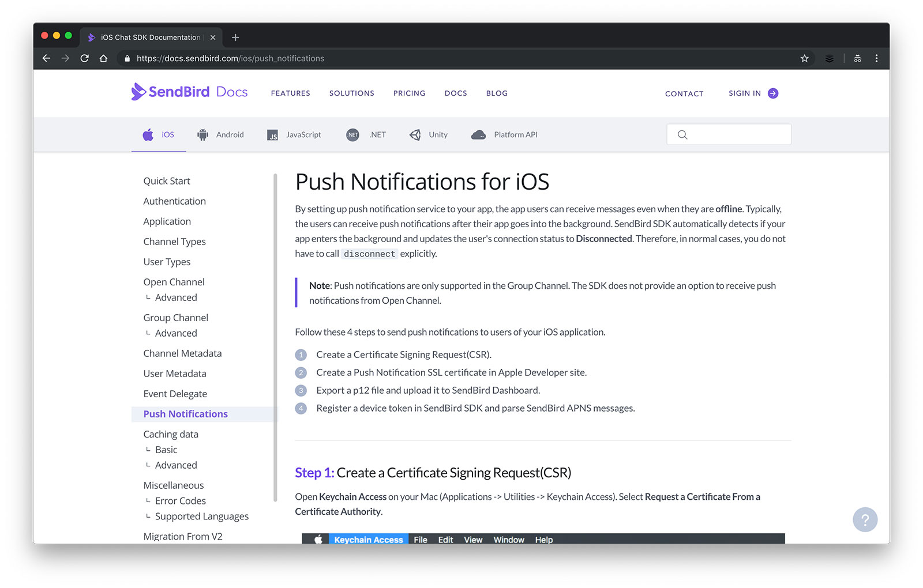Open Advanced under Open Channel
This screenshot has width=923, height=588.
tap(176, 297)
